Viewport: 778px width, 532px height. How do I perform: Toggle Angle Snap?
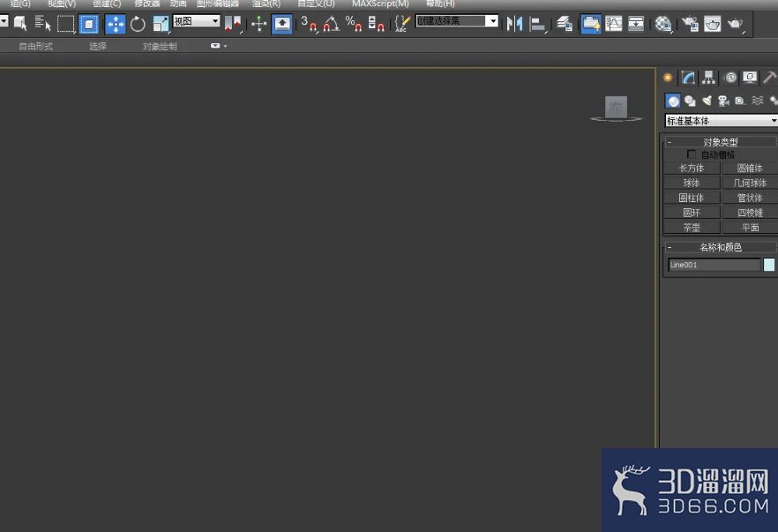pos(331,23)
